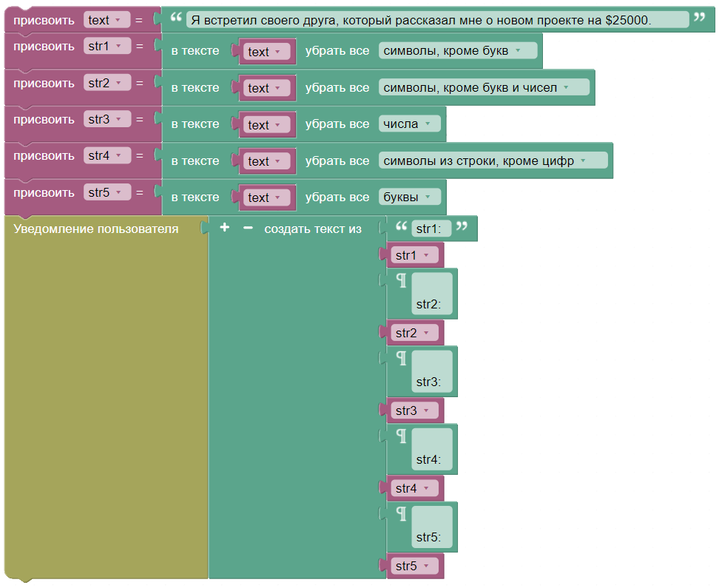Expand the 'символы, кроме букв' mode dropdown

click(458, 51)
